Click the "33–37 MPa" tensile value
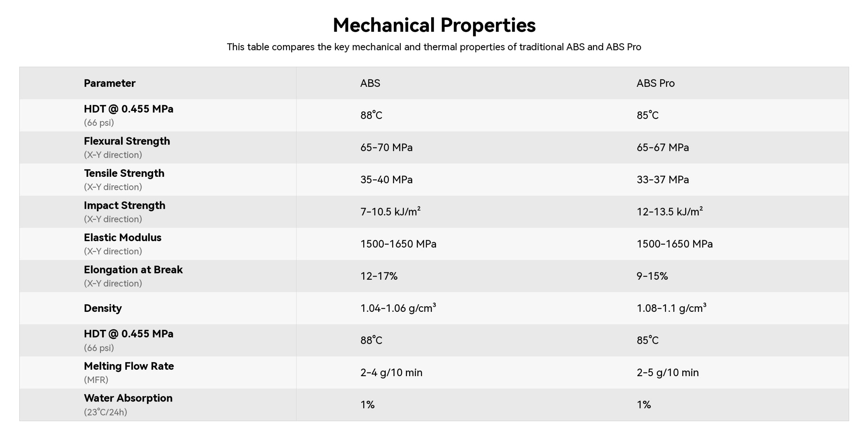Viewport: 868px width, 434px height. tap(662, 180)
